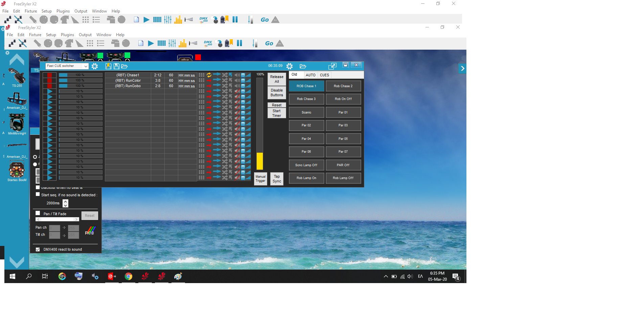This screenshot has width=644, height=327.
Task: Open the Fast CUE switcher dropdown
Action: (86, 66)
